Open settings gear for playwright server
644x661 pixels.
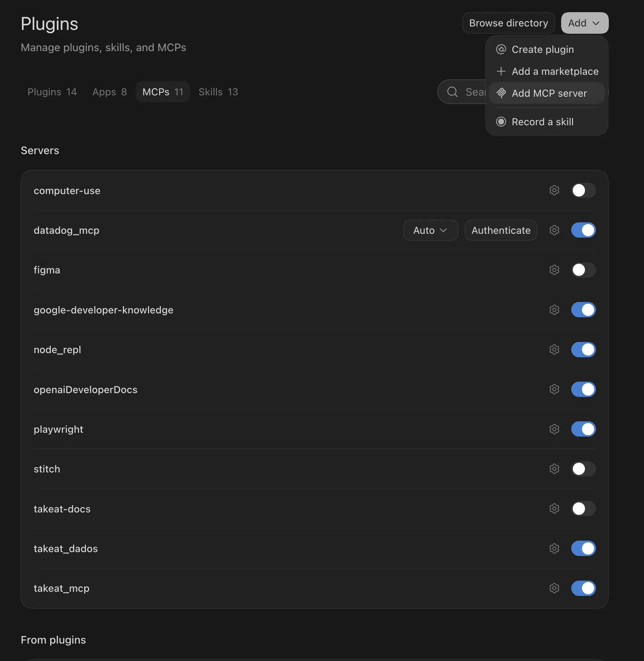coord(554,429)
